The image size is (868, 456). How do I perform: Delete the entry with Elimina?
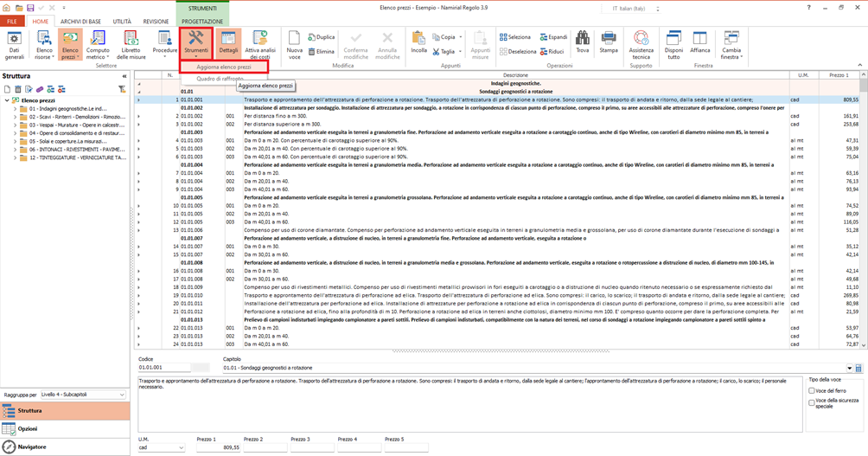pyautogui.click(x=322, y=52)
